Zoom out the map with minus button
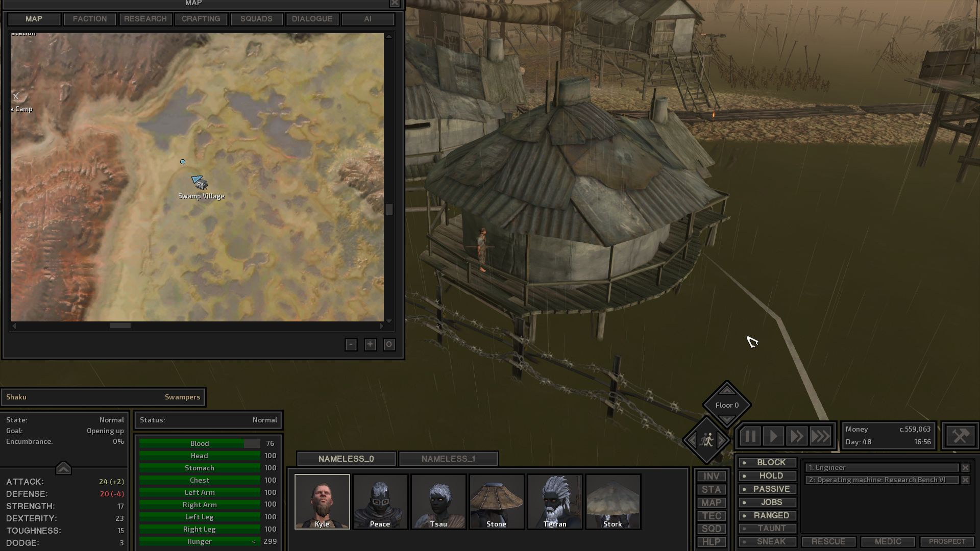Viewport: 980px width, 551px height. click(x=351, y=345)
